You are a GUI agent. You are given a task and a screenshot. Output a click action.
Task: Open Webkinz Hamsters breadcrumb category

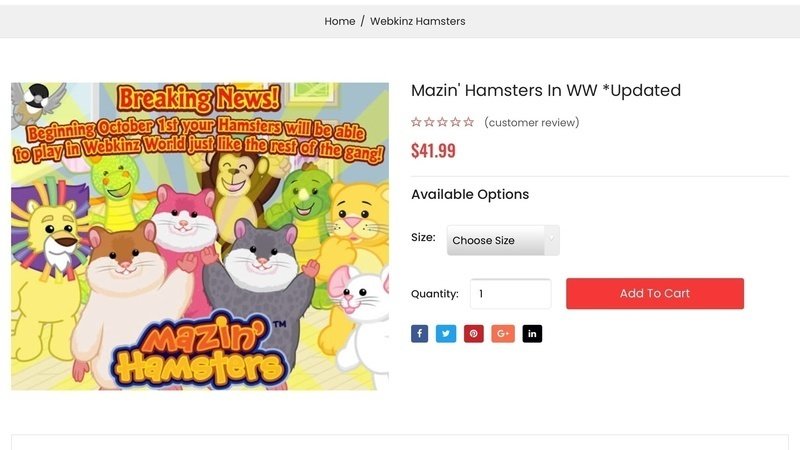click(x=418, y=21)
